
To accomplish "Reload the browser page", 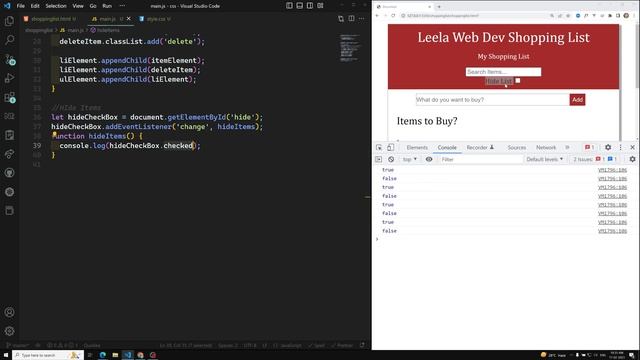I will coord(393,16).
